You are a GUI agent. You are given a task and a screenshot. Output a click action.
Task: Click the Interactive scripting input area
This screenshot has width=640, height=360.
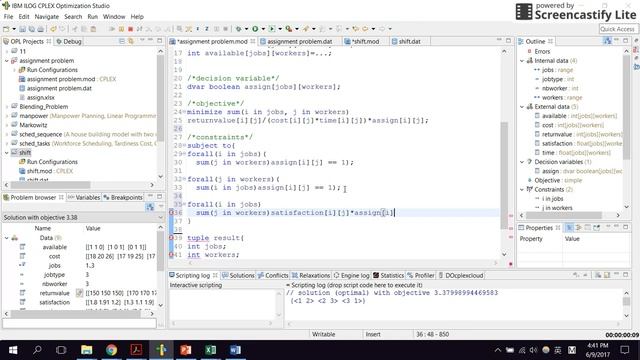(x=222, y=304)
